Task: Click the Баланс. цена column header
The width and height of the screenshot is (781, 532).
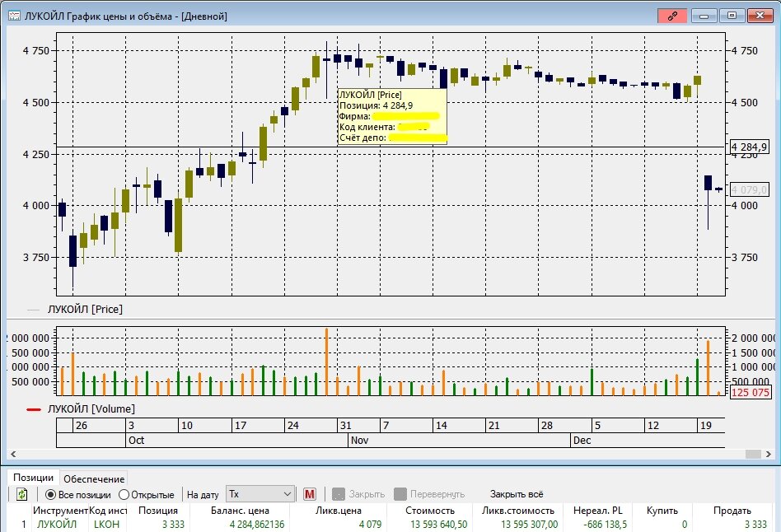Action: pyautogui.click(x=240, y=511)
